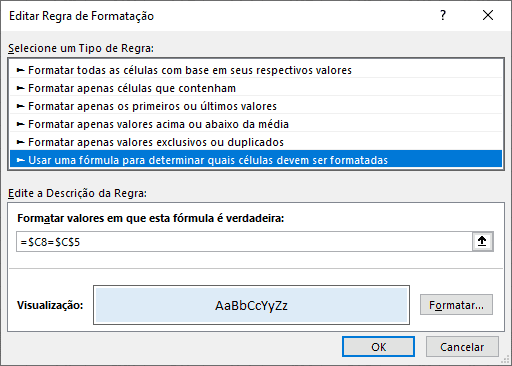Open the Formatar... button

(x=456, y=305)
